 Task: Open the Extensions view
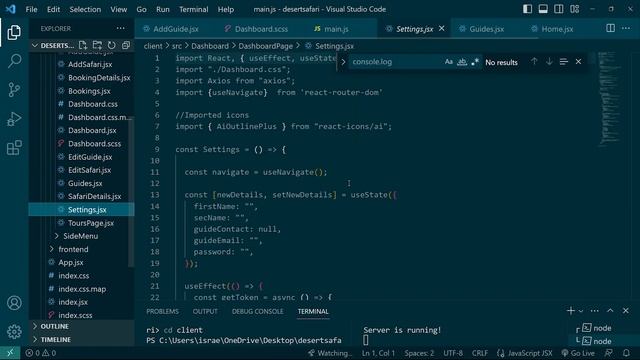click(x=14, y=148)
